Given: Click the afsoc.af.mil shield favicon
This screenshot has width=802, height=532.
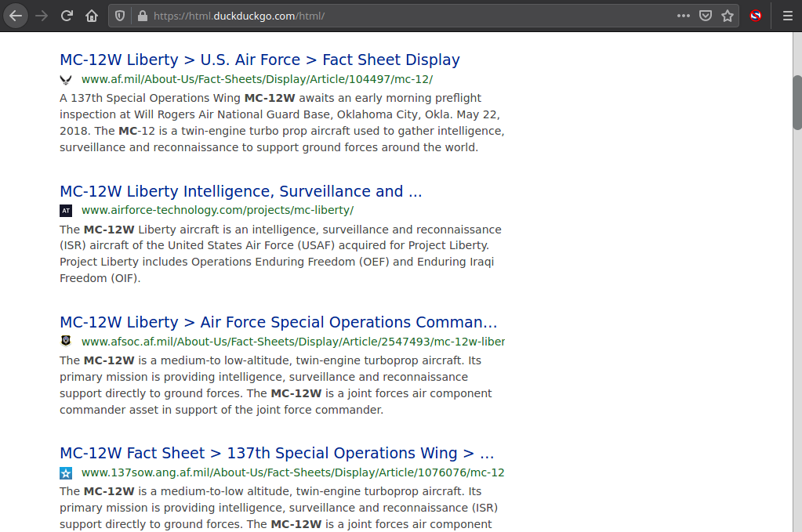Looking at the screenshot, I should pyautogui.click(x=66, y=341).
